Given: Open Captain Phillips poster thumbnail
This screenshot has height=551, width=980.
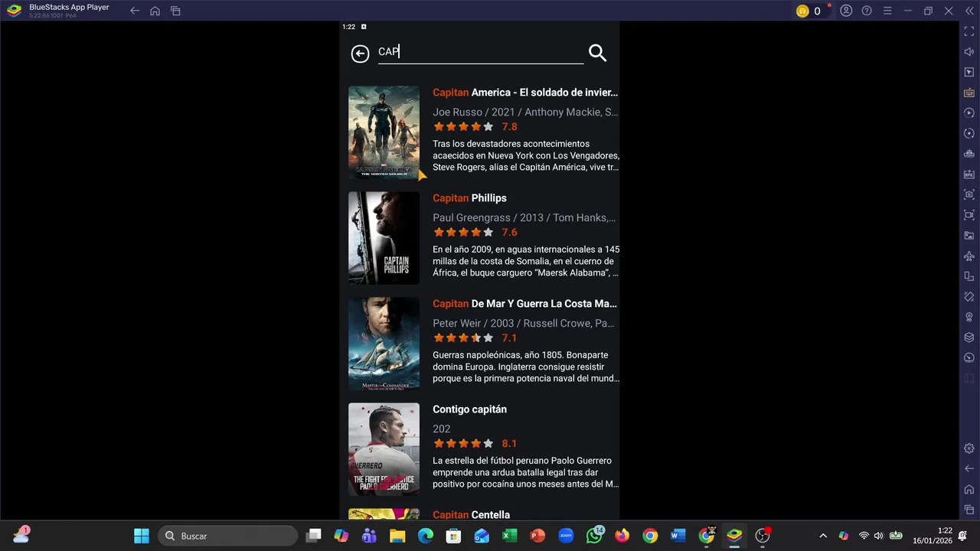Looking at the screenshot, I should click(x=384, y=238).
